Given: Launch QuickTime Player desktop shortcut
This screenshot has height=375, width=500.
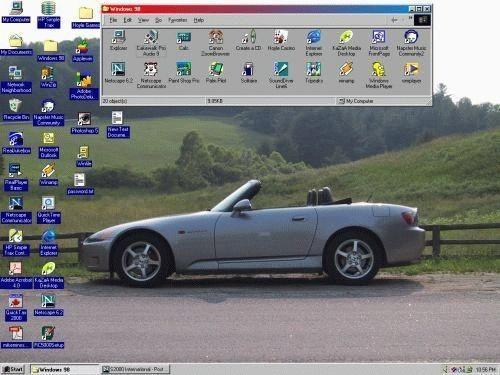Looking at the screenshot, I should [49, 210].
